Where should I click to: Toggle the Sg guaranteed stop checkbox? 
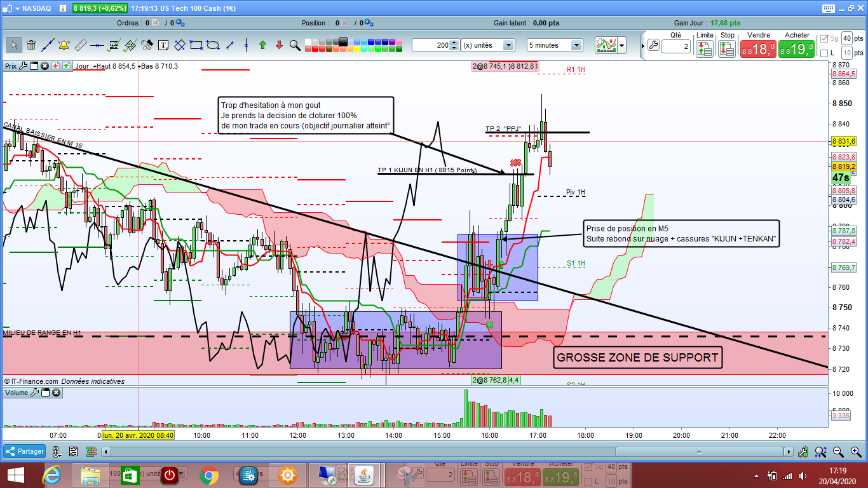pos(824,39)
